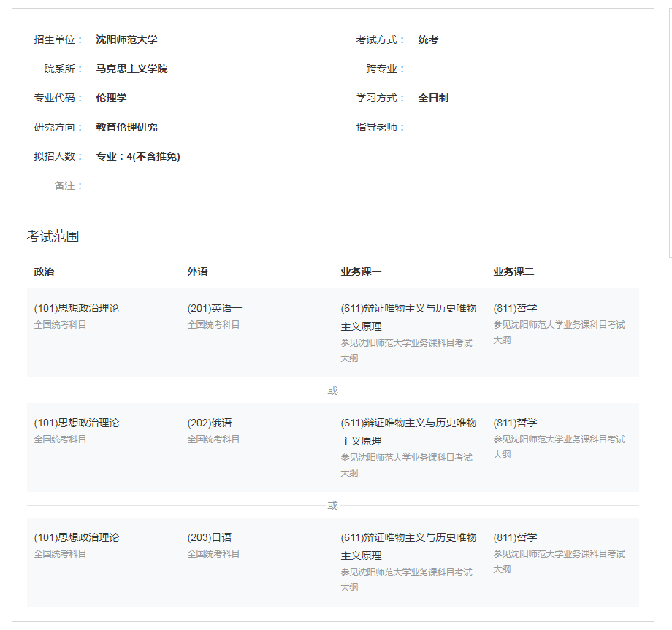Image resolution: width=672 pixels, height=630 pixels.
Task: Click (811)哲学 in the 日语 row
Action: pos(515,537)
